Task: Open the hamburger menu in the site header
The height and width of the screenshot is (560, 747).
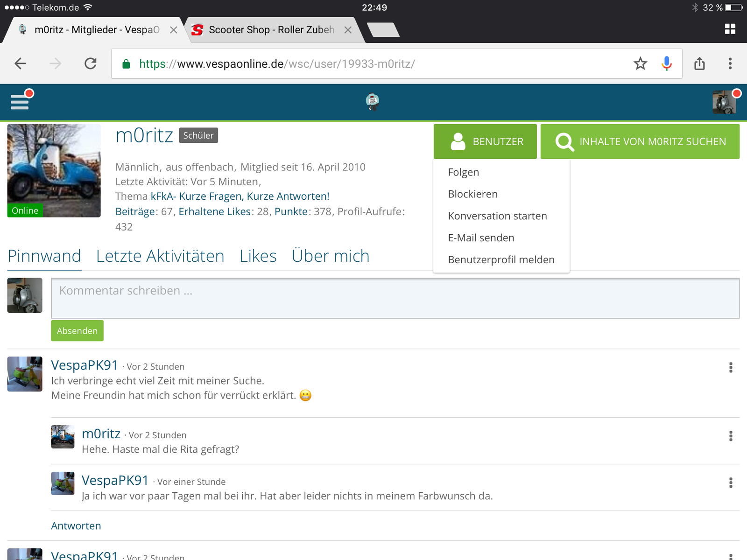Action: (x=20, y=101)
